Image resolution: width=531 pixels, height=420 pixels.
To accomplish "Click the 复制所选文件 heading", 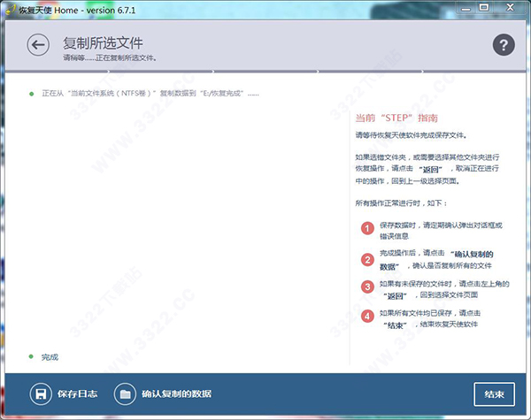I will click(x=103, y=43).
